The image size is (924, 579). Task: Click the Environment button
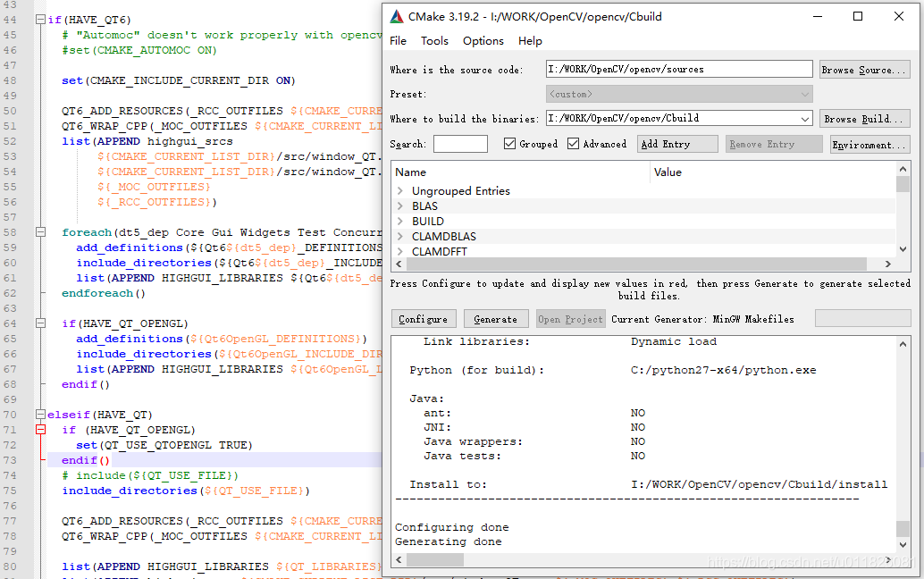click(869, 145)
